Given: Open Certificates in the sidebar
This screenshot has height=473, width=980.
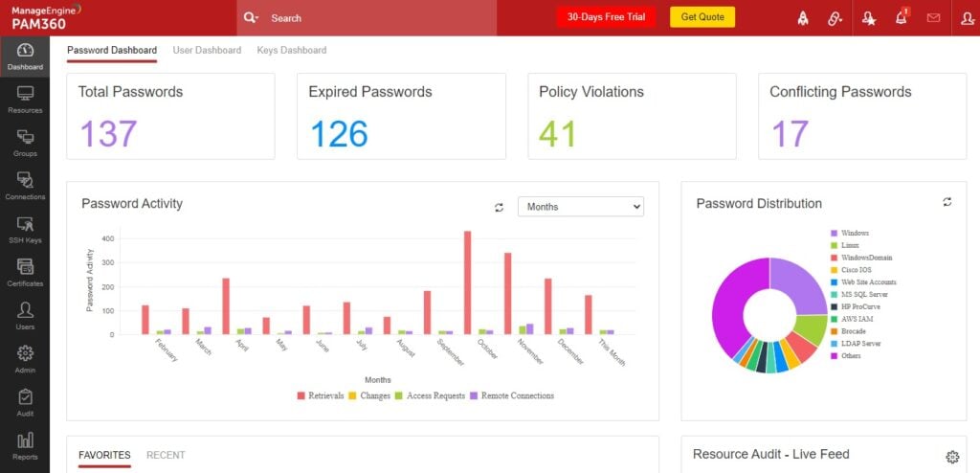Looking at the screenshot, I should (25, 273).
